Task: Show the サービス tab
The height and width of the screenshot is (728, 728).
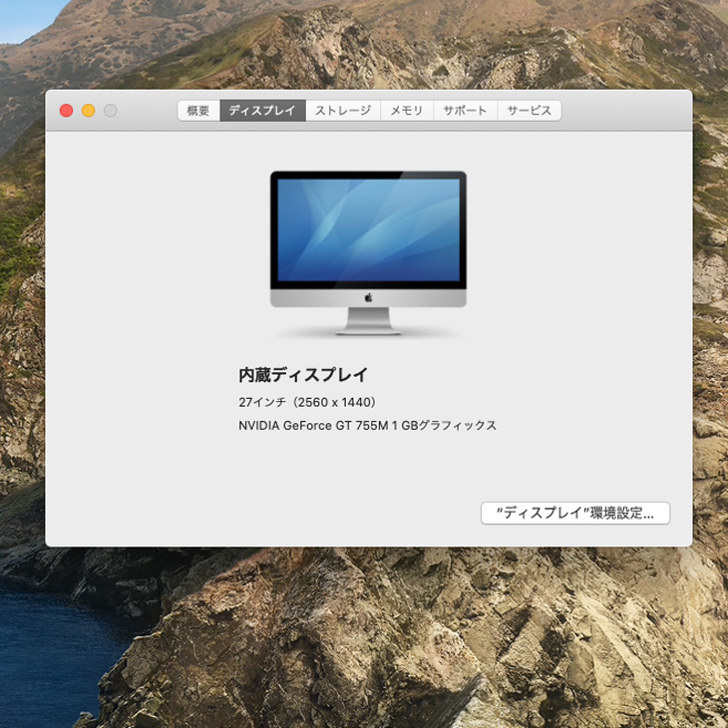Action: [x=530, y=111]
